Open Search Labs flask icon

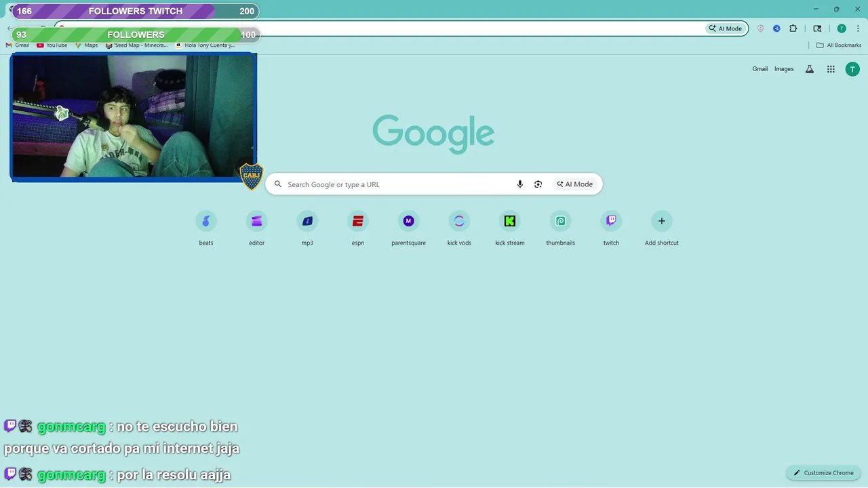809,69
